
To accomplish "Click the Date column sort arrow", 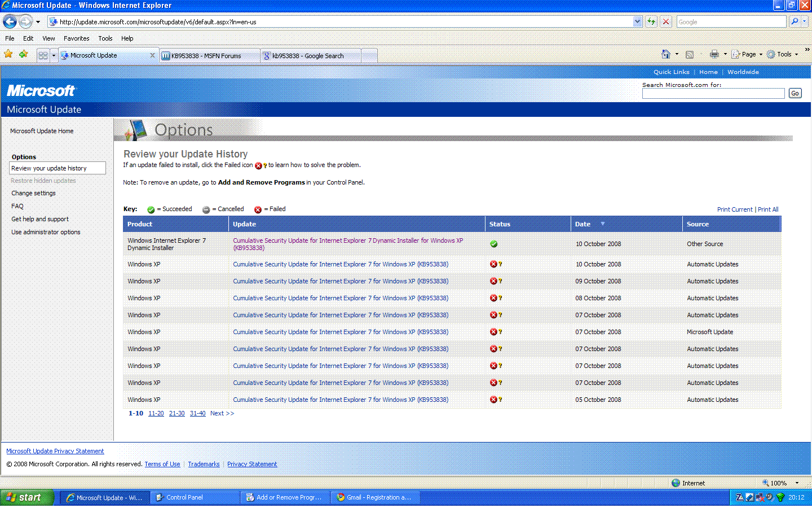I will click(x=602, y=224).
